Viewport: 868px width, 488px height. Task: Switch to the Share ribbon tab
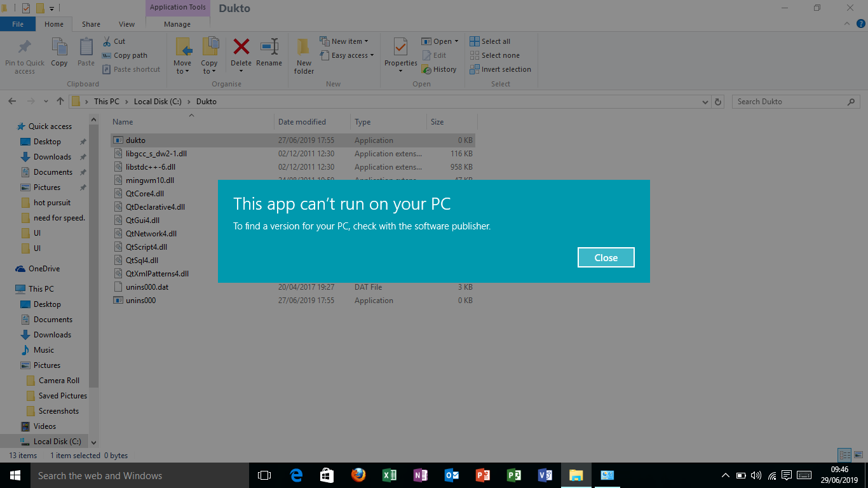click(x=91, y=24)
